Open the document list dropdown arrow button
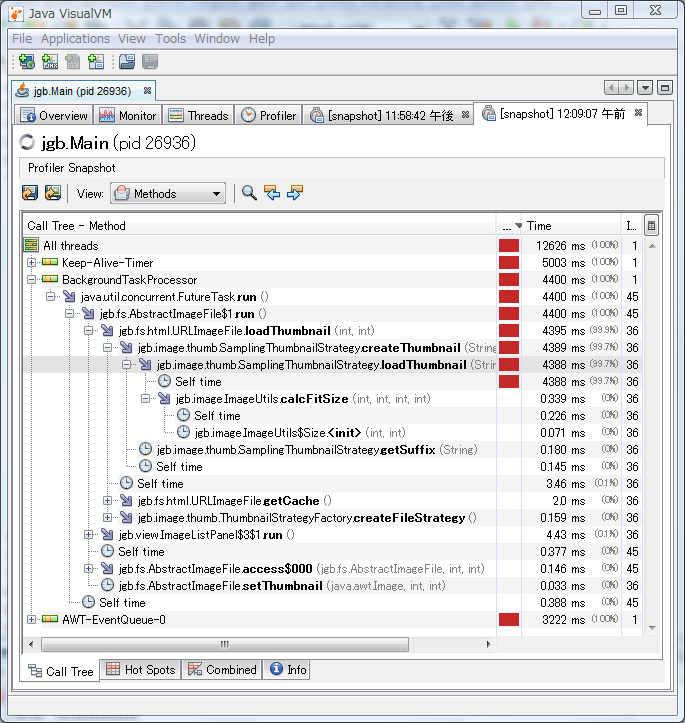Viewport: 685px width, 723px height. click(x=645, y=88)
